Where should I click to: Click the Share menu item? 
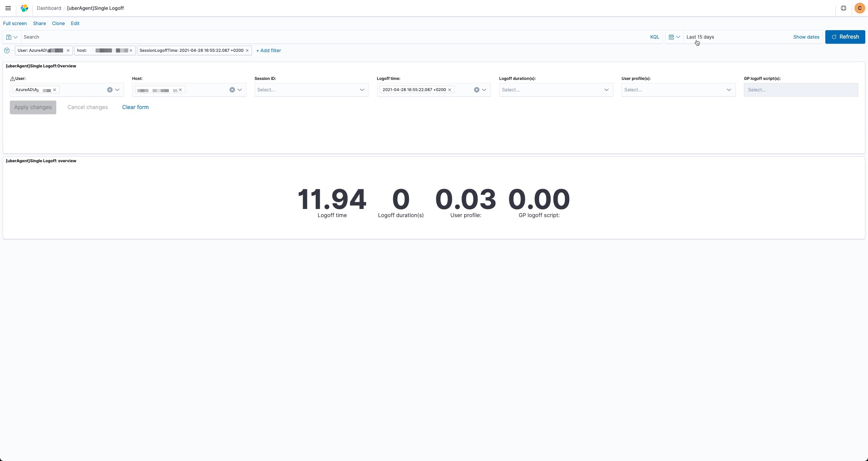pos(39,23)
